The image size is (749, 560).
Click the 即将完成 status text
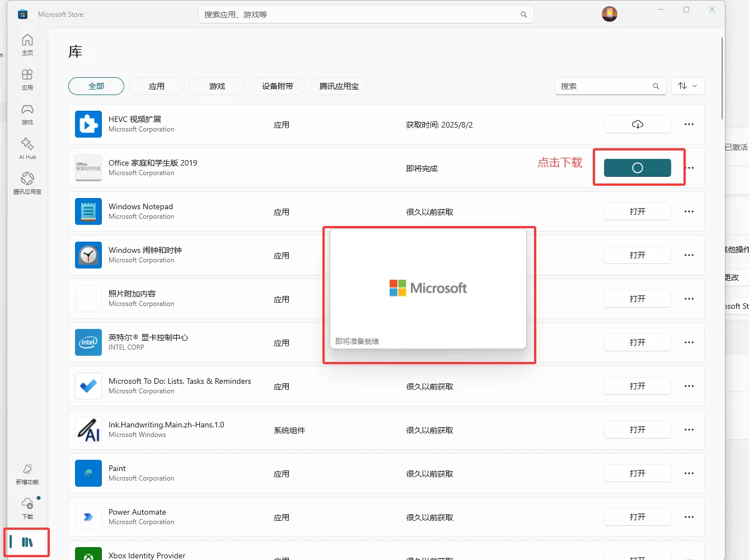tap(422, 168)
